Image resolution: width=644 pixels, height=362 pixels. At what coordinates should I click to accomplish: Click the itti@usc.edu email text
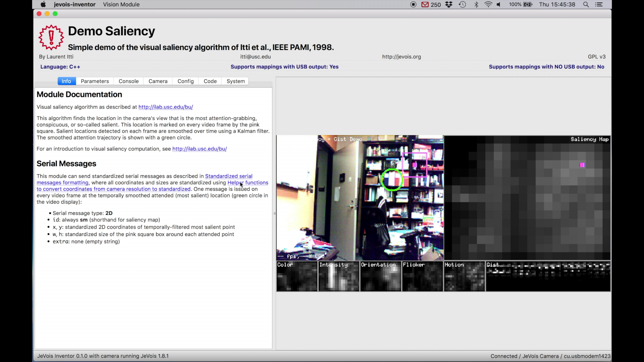(256, 57)
